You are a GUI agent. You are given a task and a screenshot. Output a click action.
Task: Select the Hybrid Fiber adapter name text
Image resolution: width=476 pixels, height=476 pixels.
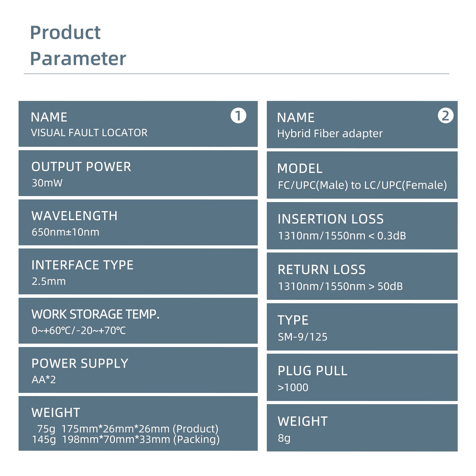click(x=330, y=134)
